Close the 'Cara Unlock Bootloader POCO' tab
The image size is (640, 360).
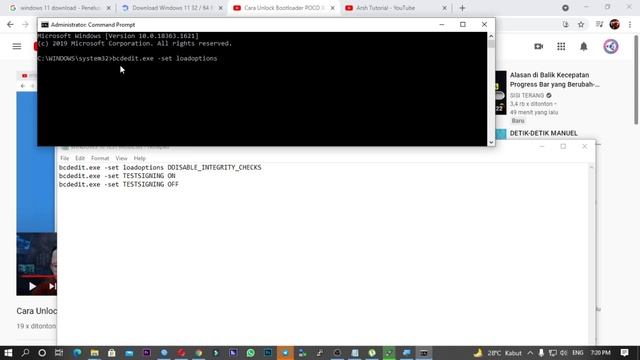point(332,8)
